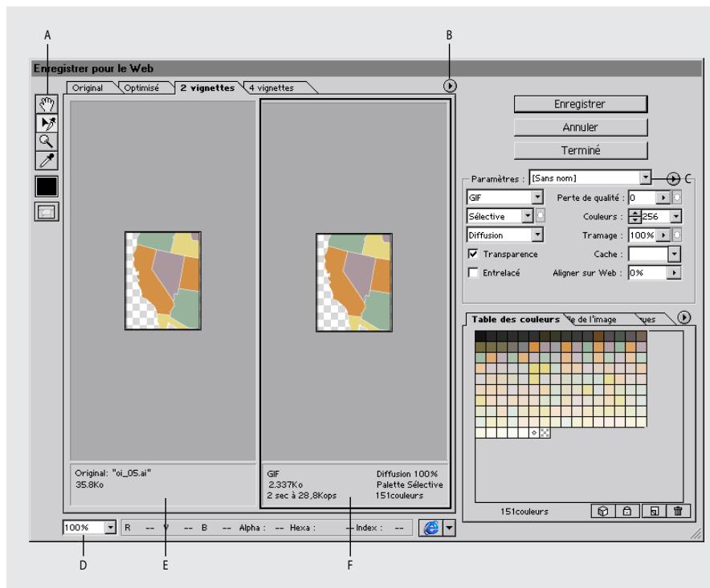
Task: Select the original map preview image
Action: 163,281
